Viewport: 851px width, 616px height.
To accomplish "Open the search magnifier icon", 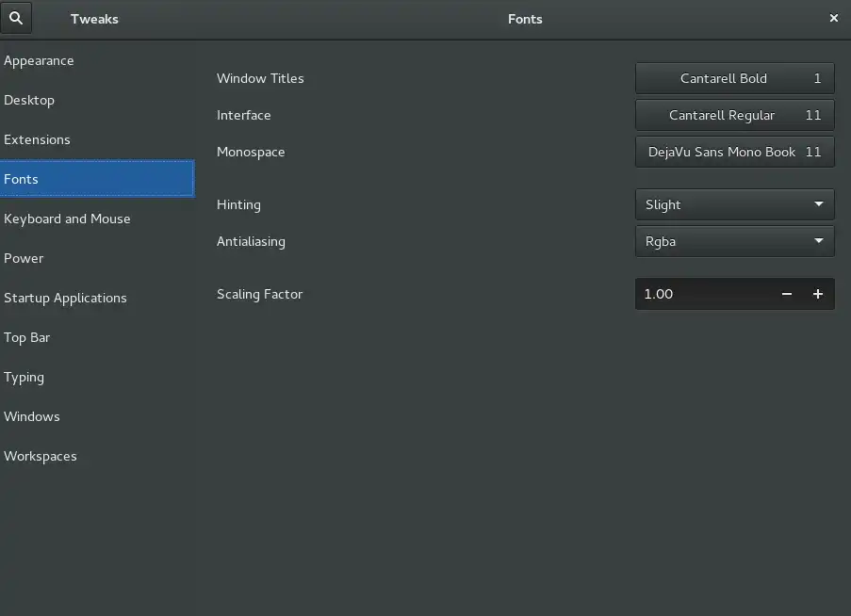I will click(x=16, y=18).
